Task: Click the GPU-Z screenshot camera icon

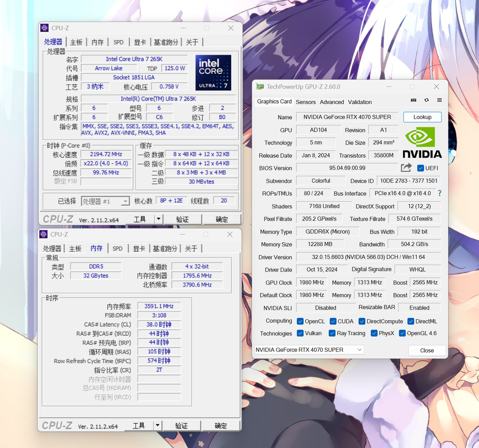Action: click(413, 100)
